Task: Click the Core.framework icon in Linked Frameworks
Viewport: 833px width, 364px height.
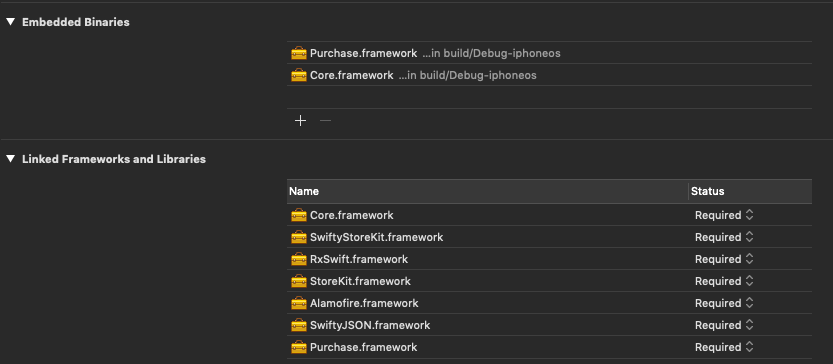Action: pos(299,215)
